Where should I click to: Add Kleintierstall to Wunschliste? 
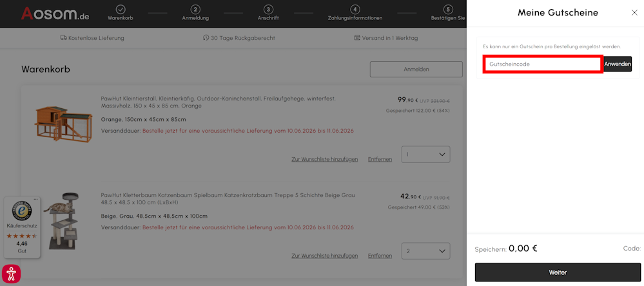(324, 159)
